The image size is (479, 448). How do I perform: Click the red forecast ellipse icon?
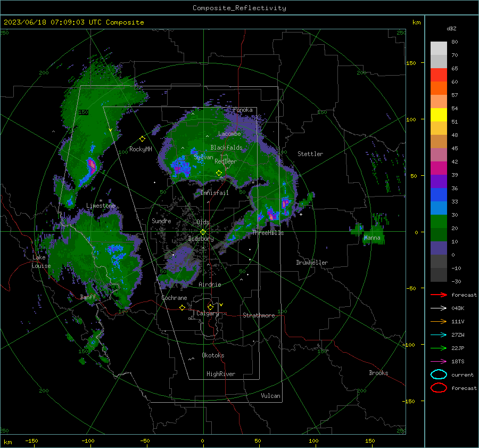439,388
